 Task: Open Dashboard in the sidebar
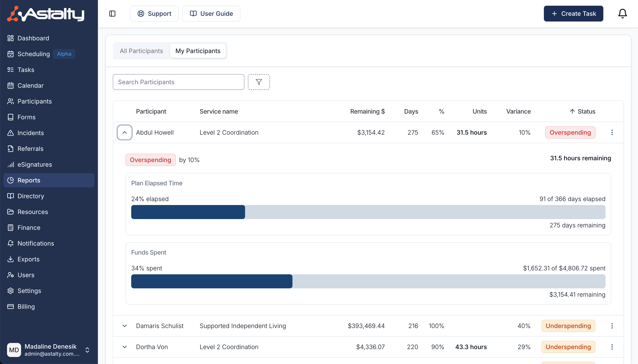click(49, 38)
